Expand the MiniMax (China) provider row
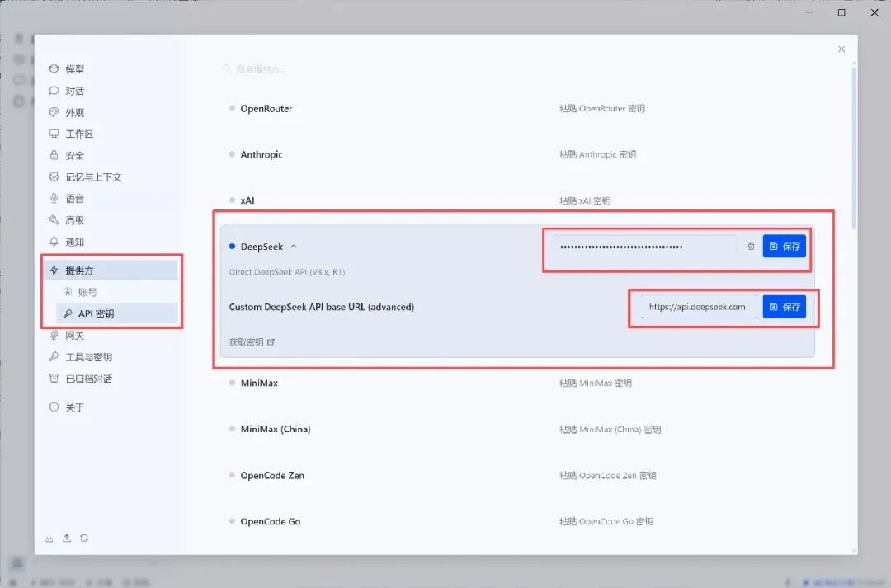The width and height of the screenshot is (891, 588). click(276, 429)
